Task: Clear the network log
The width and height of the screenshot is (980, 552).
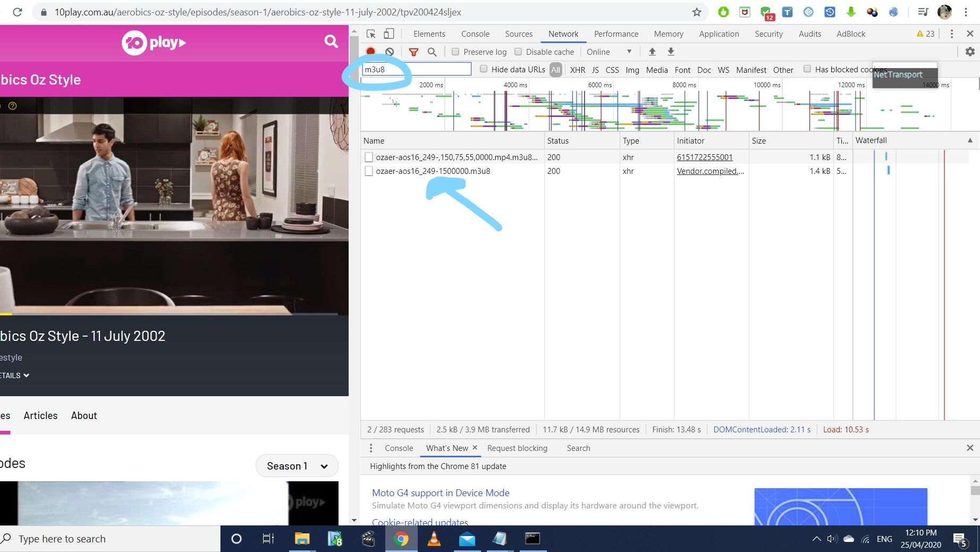Action: (x=390, y=52)
